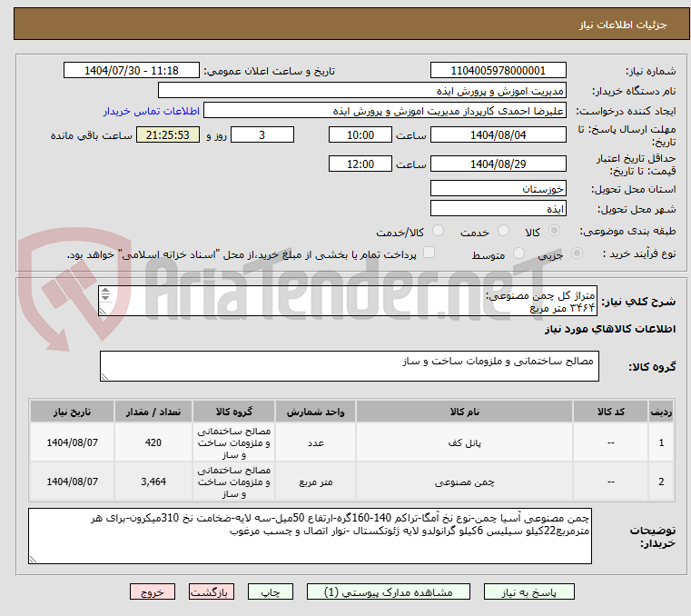Click the عدد unit cell

click(315, 442)
